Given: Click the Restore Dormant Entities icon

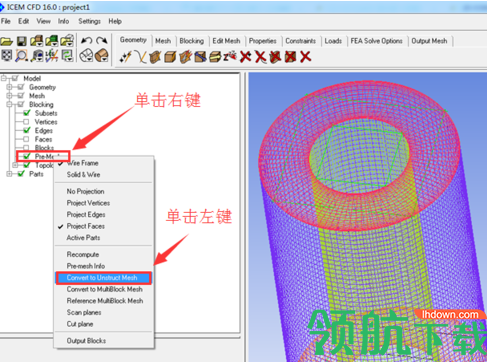Looking at the screenshot, I should click(x=230, y=56).
